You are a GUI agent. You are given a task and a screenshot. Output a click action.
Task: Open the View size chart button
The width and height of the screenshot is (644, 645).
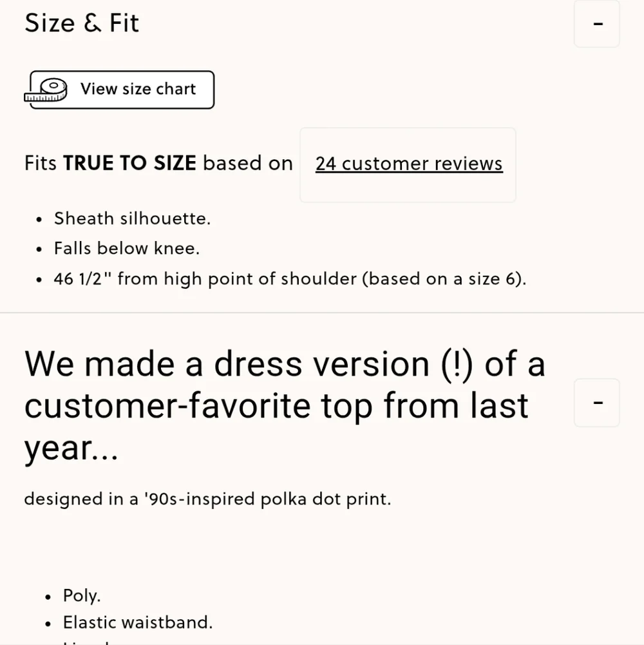coord(119,90)
